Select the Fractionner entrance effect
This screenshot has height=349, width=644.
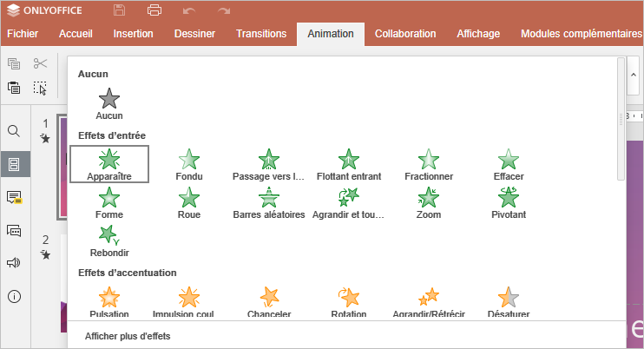click(428, 163)
